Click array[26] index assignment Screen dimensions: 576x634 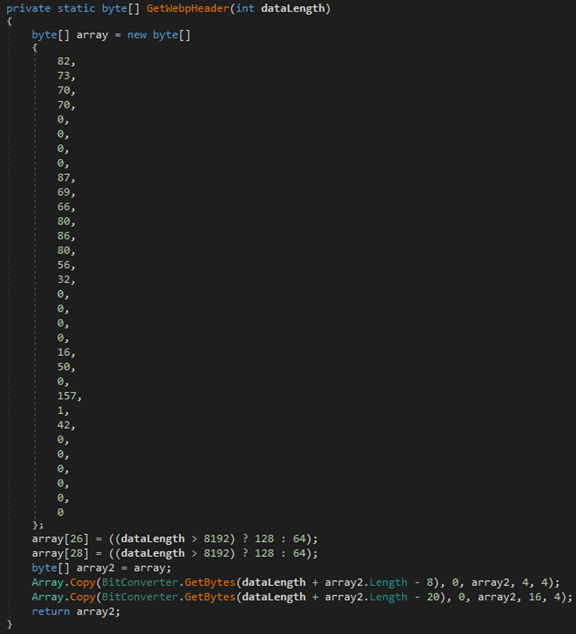(x=60, y=539)
